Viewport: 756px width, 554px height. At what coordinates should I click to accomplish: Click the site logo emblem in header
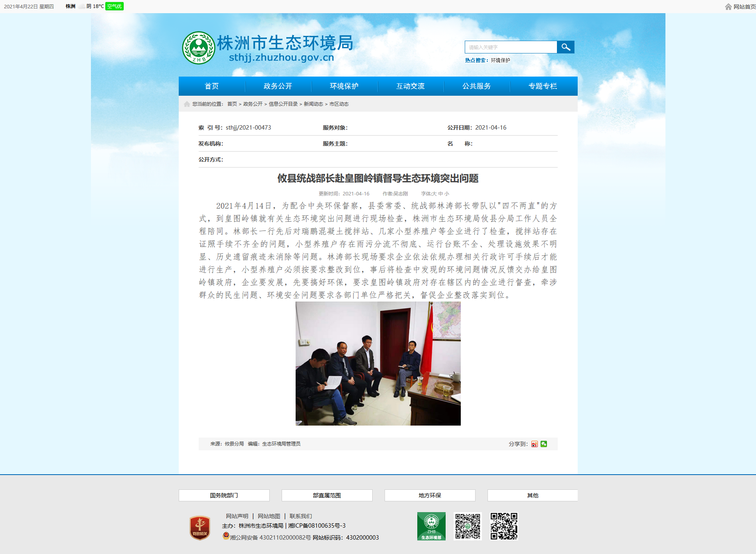click(198, 48)
